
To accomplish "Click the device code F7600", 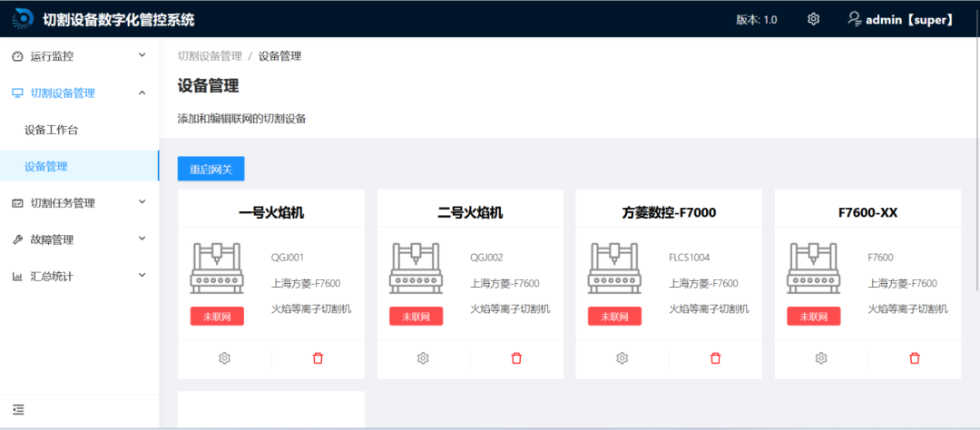I will point(880,257).
